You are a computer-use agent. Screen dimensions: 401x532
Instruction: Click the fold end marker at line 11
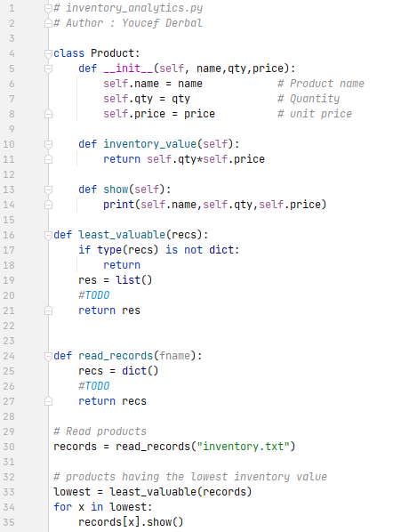click(x=49, y=159)
